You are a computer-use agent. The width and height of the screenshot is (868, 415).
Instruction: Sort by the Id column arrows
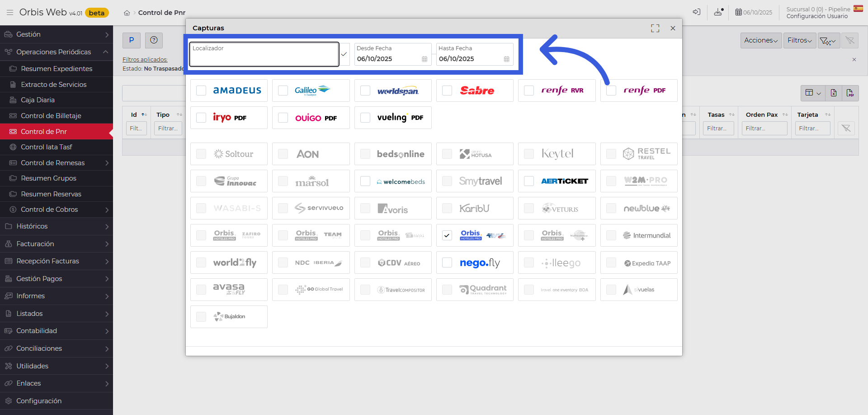pos(144,115)
